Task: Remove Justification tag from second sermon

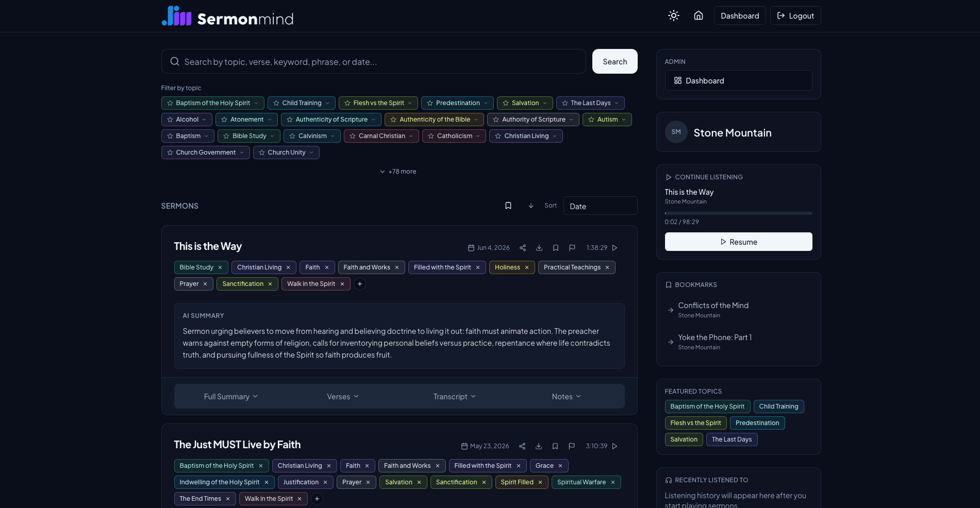Action: click(325, 482)
